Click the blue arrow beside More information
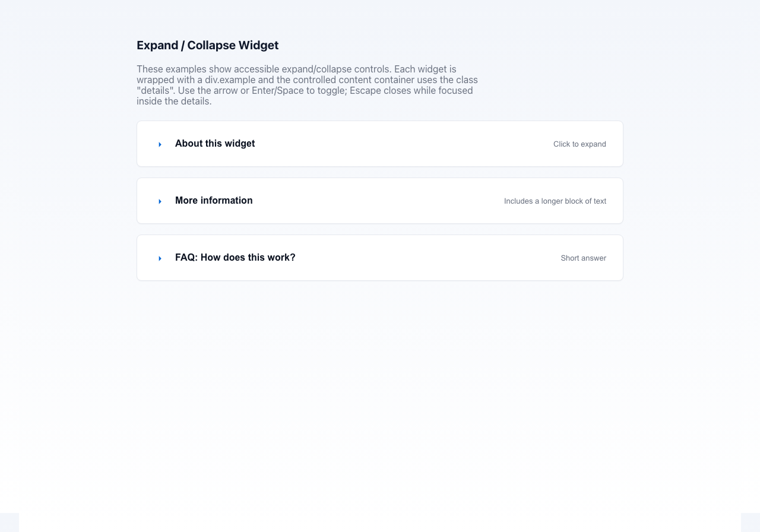 [160, 201]
